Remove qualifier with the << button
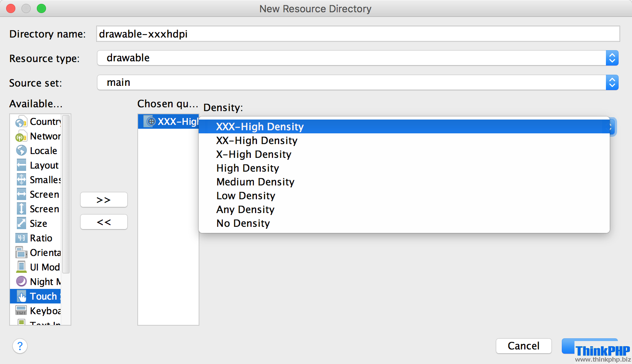This screenshot has width=632, height=364. pos(104,222)
